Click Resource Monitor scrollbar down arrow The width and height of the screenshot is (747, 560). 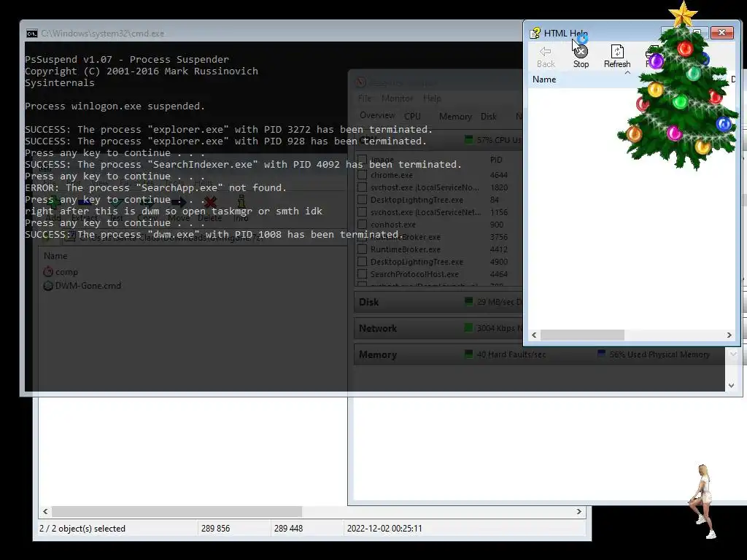[731, 386]
